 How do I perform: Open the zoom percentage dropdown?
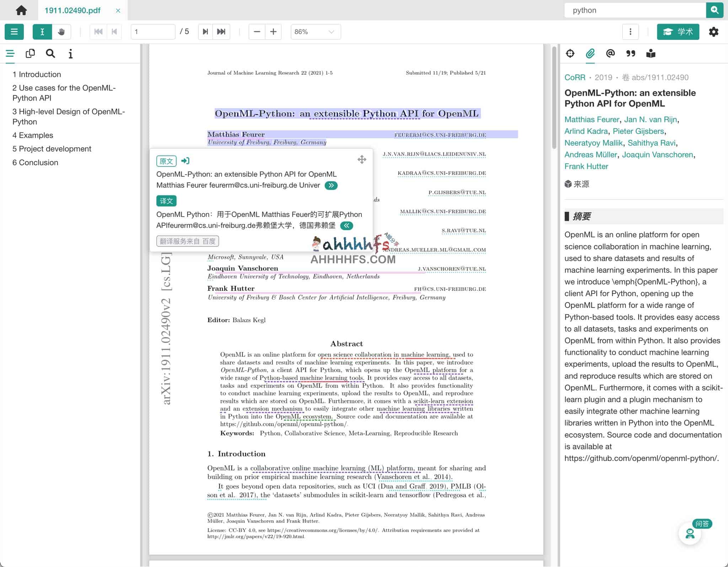click(315, 32)
